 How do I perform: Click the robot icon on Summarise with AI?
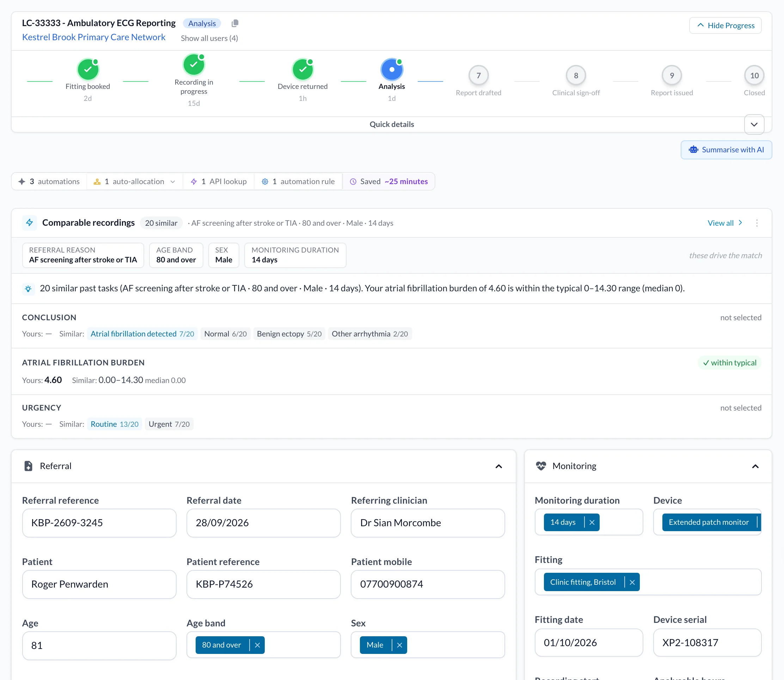693,150
